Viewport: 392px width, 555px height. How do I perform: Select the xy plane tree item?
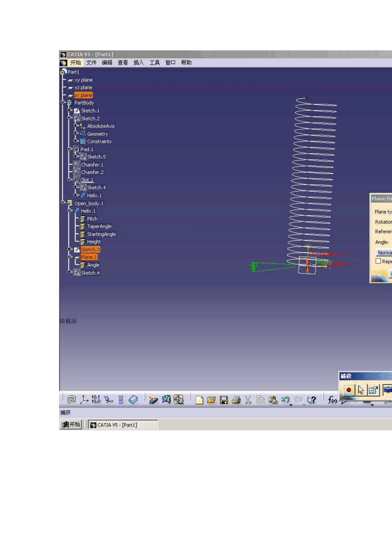83,80
